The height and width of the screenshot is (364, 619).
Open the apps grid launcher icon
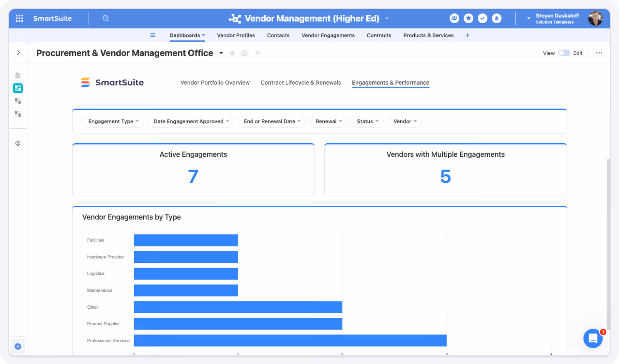[x=19, y=18]
